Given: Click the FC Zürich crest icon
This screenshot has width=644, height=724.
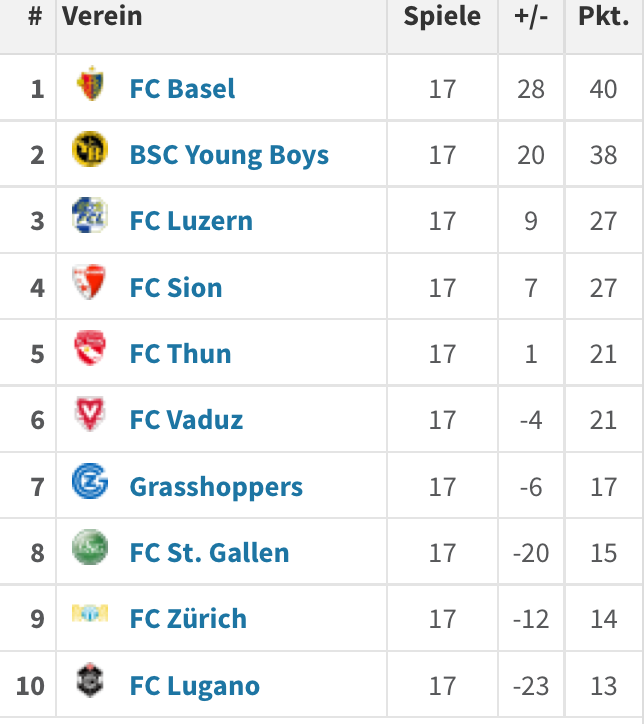Looking at the screenshot, I should [90, 613].
